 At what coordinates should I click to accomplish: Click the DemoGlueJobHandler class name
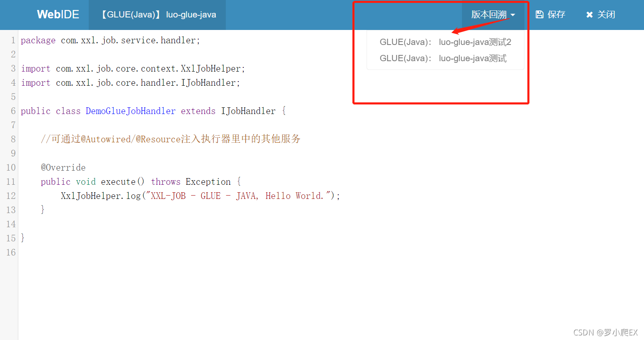pyautogui.click(x=131, y=111)
